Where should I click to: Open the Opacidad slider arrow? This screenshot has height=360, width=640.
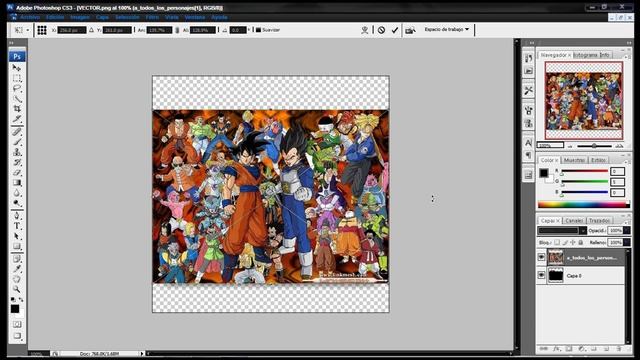(x=627, y=231)
